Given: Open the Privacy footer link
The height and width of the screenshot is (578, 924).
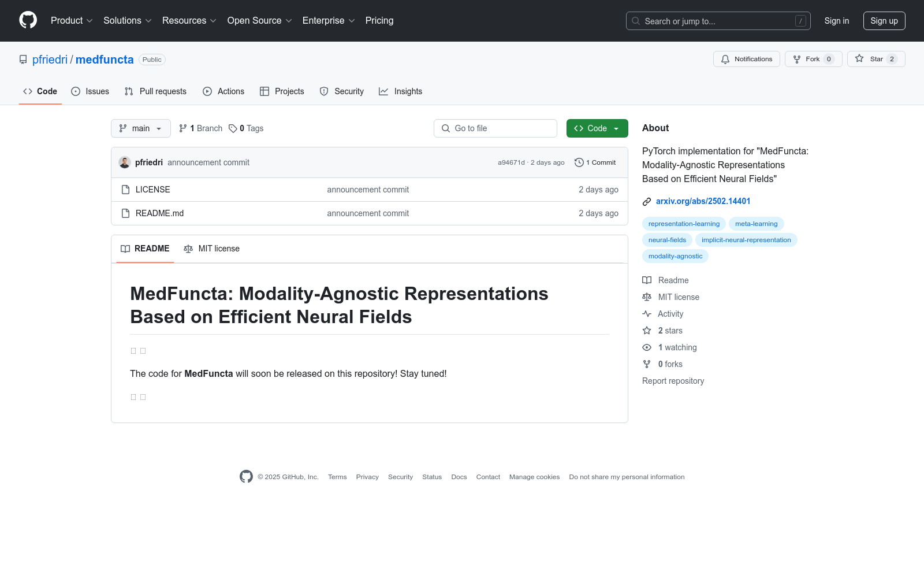Looking at the screenshot, I should point(367,477).
